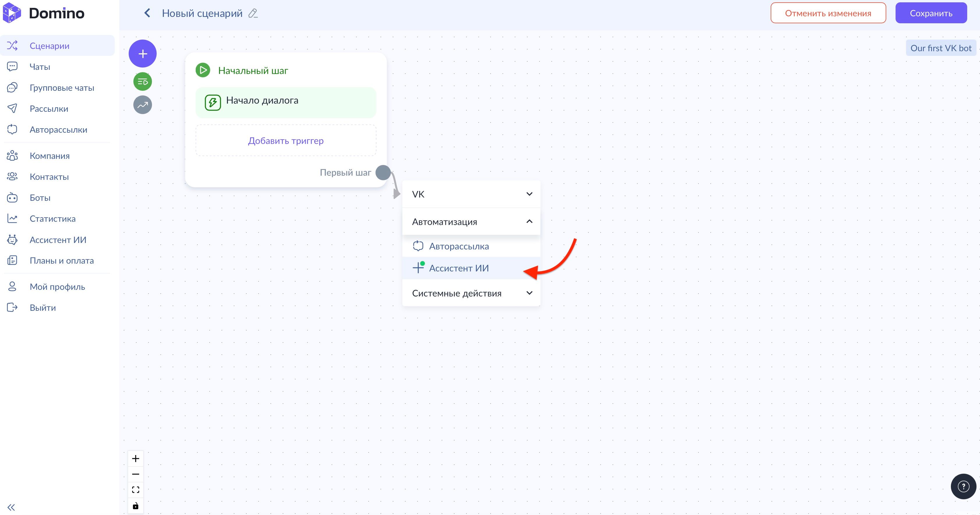The width and height of the screenshot is (980, 515).
Task: Collapse the Автоматизация section
Action: click(x=471, y=222)
